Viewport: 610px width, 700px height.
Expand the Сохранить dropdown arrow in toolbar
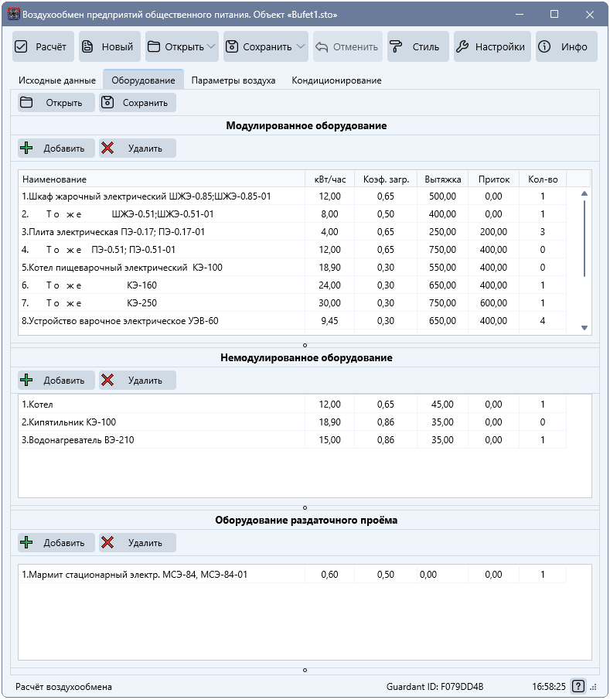tap(301, 46)
